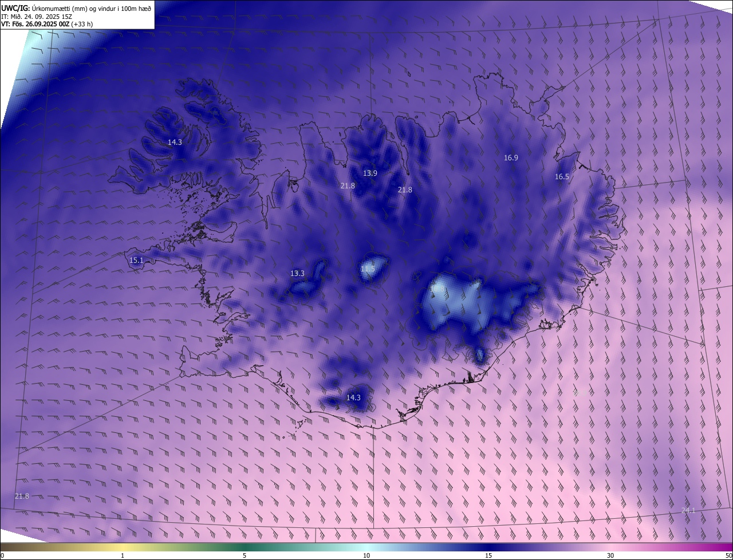The image size is (733, 560).
Task: Click the 15 tick label on the color scale
Action: 488,555
